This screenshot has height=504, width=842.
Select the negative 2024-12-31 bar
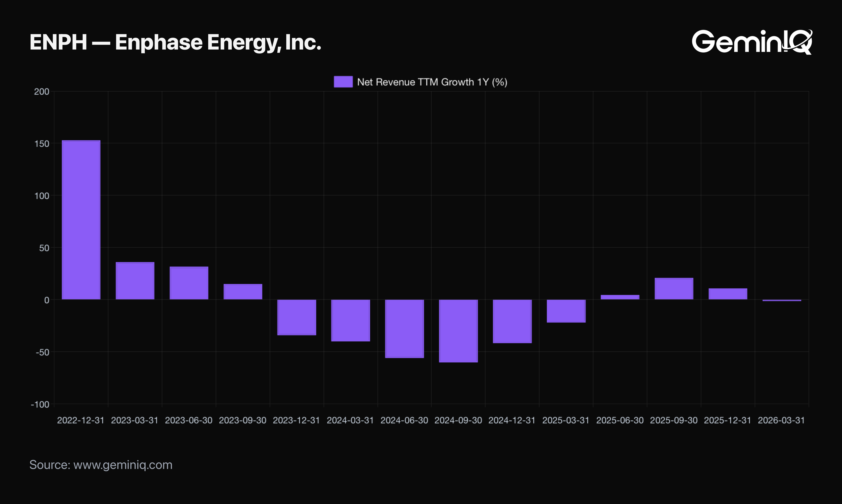(x=512, y=321)
